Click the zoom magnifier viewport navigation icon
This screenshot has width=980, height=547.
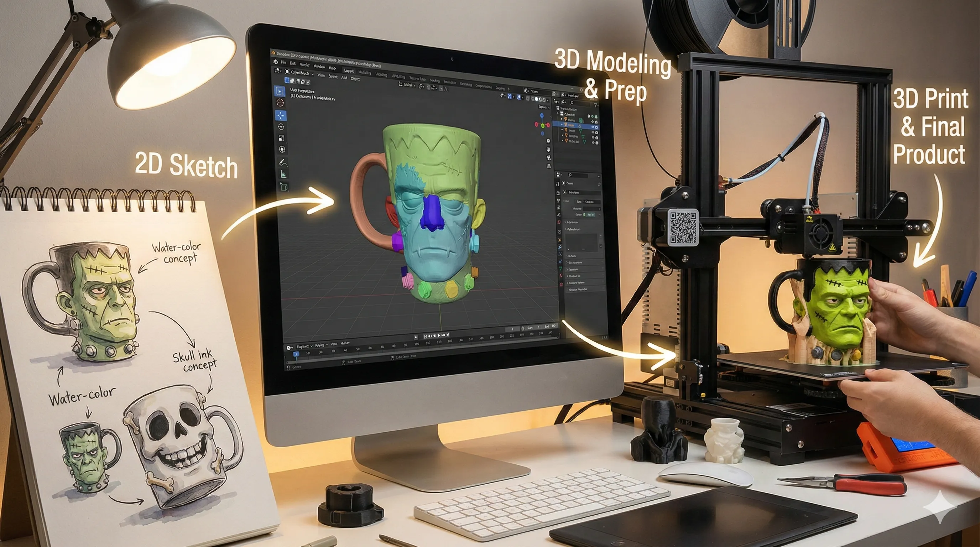[x=548, y=141]
